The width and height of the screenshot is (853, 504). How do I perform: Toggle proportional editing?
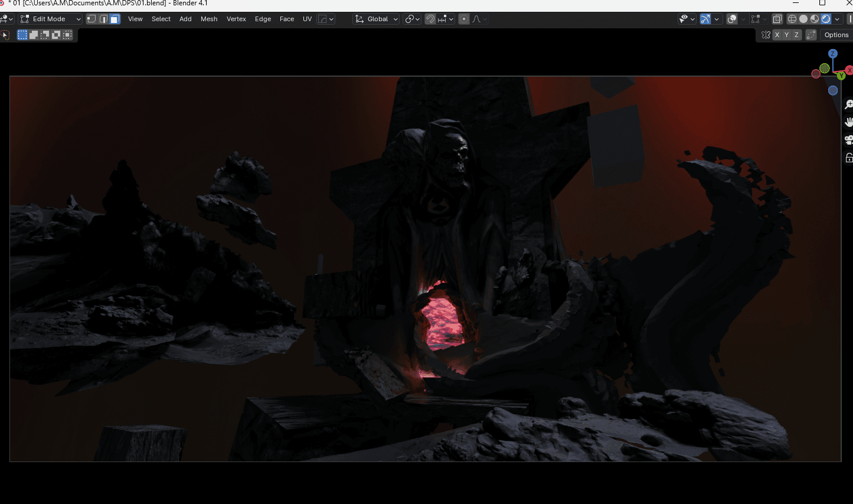point(464,19)
